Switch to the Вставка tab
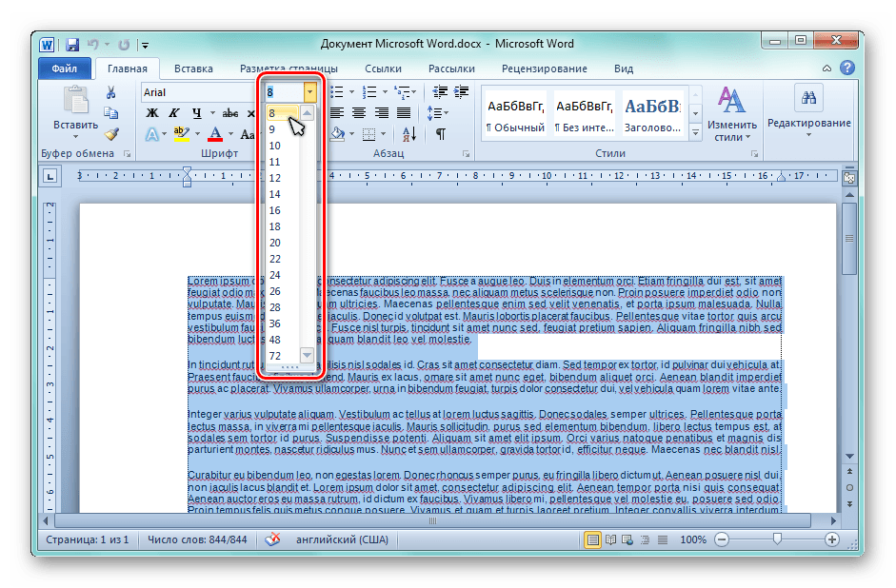 pos(193,69)
